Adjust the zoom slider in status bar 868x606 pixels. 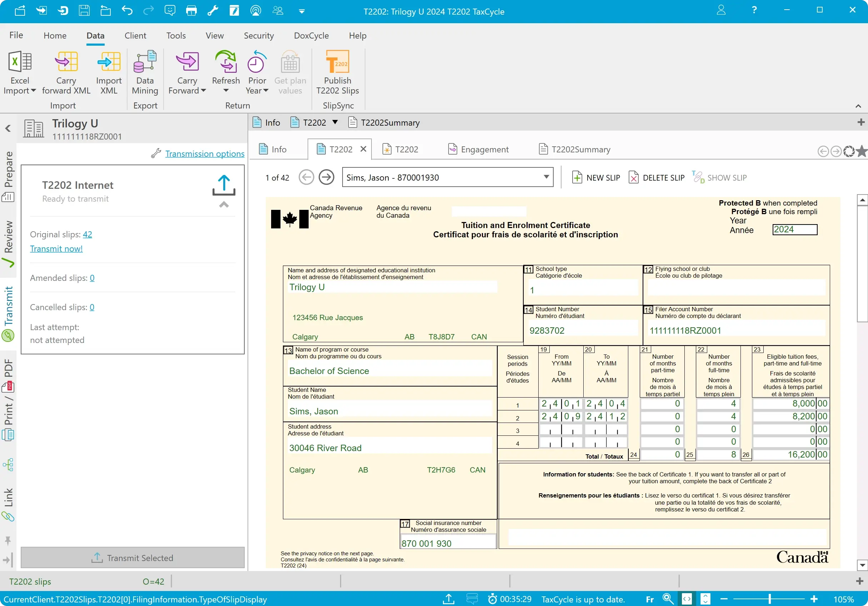[769, 599]
